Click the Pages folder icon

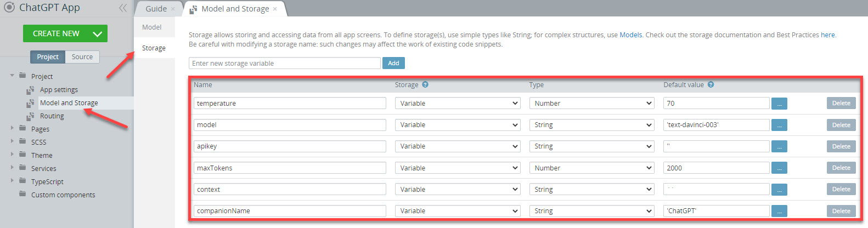[x=22, y=128]
